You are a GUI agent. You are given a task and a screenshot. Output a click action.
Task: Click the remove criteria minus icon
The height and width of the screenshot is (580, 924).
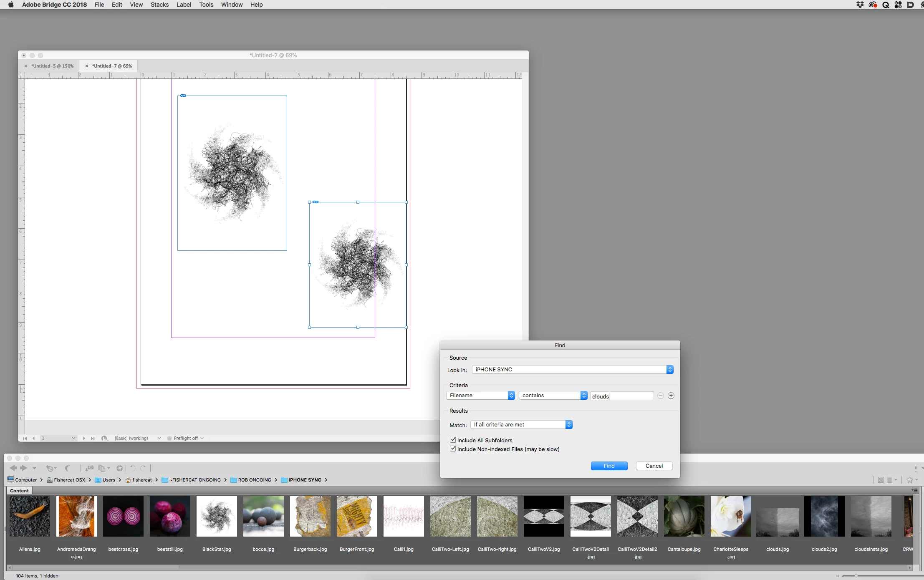[660, 396]
